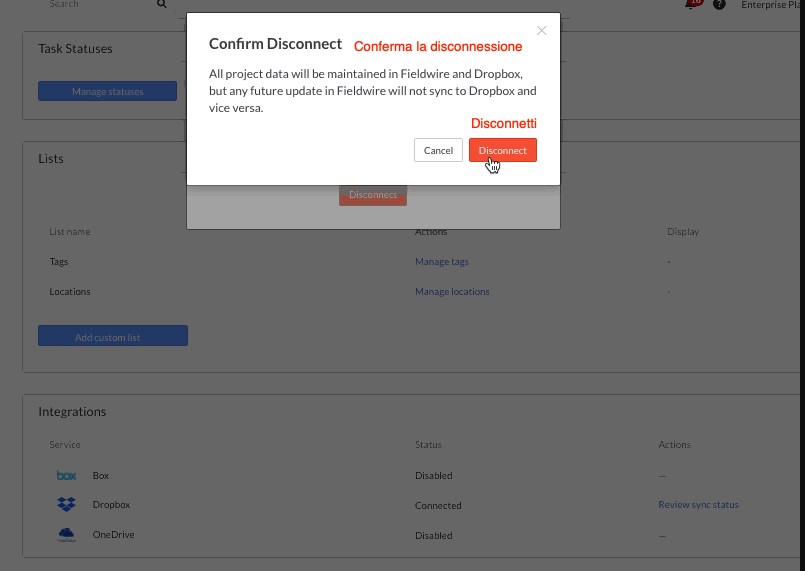805x571 pixels.
Task: Click the Box service name
Action: pyautogui.click(x=101, y=475)
